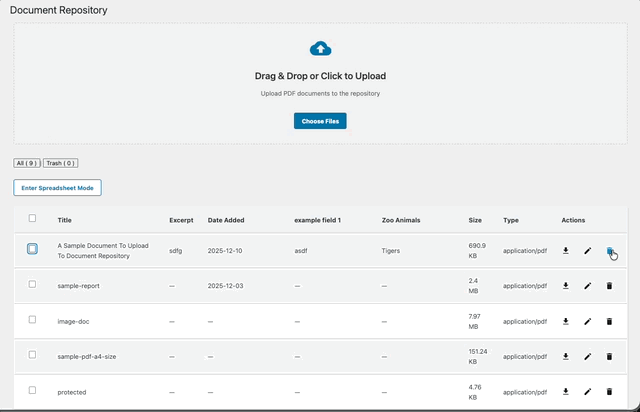Image resolution: width=640 pixels, height=412 pixels.
Task: Download the protected document
Action: pyautogui.click(x=566, y=391)
